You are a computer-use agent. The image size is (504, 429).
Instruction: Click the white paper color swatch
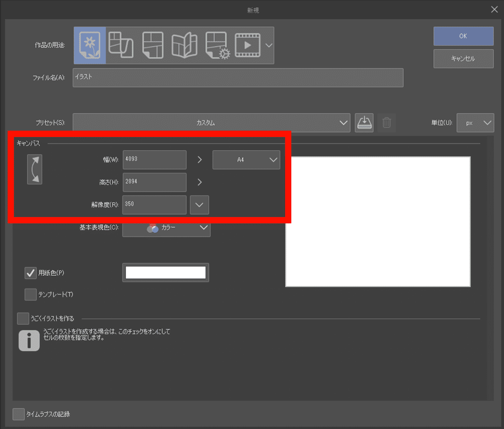click(166, 272)
